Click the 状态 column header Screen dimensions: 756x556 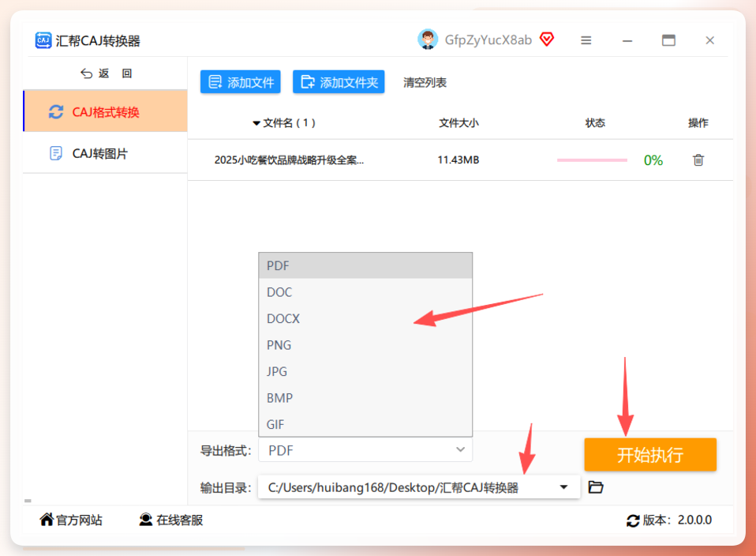595,123
